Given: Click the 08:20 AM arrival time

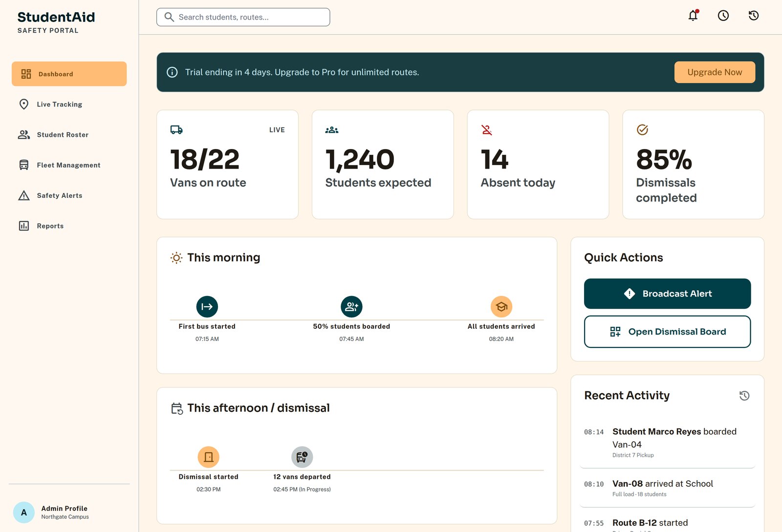Looking at the screenshot, I should (x=501, y=339).
